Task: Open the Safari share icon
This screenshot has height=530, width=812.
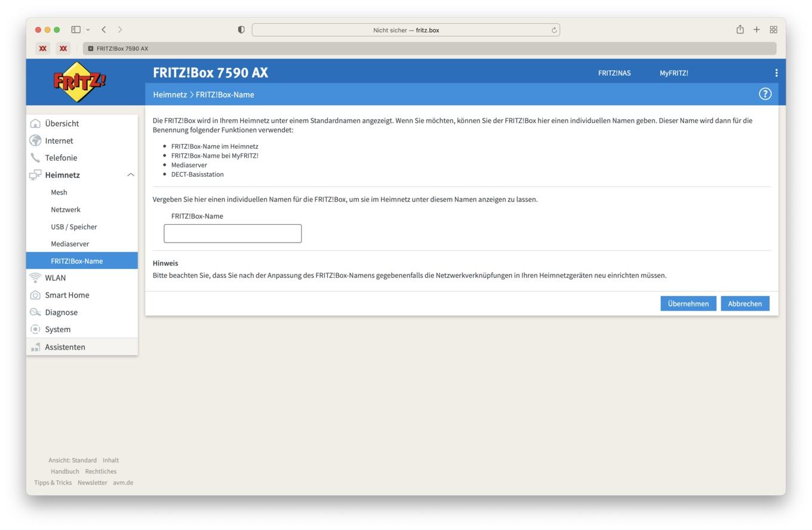Action: [x=740, y=29]
